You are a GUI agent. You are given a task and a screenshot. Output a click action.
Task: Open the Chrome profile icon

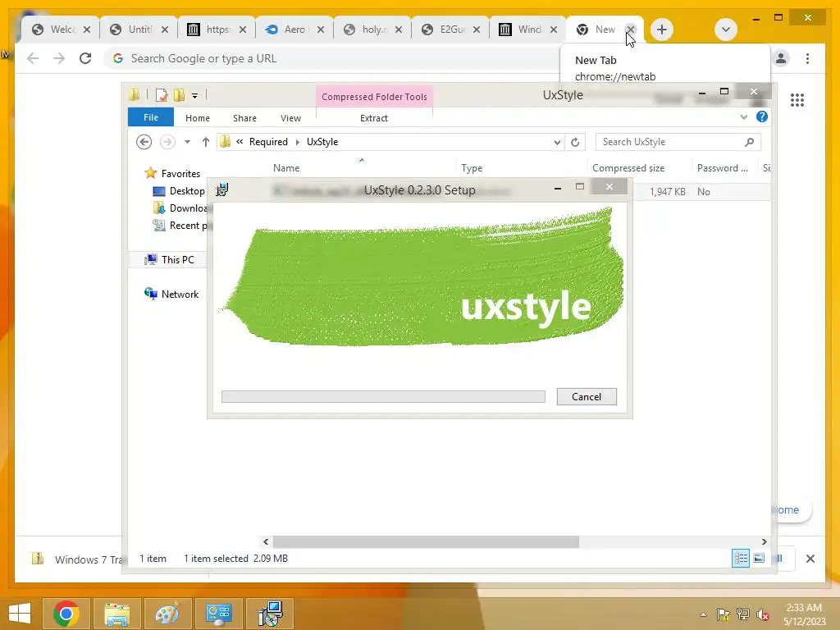coord(781,58)
